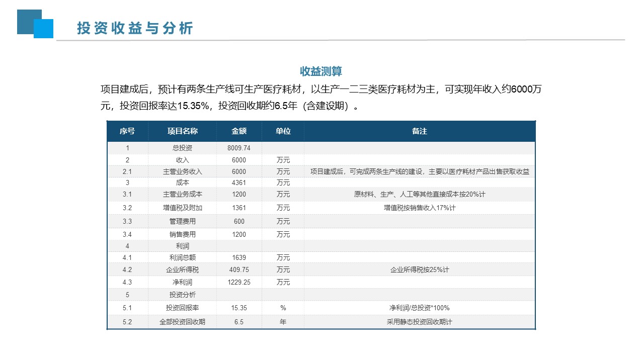Click the 投资分析 cell
644x362 pixels.
coord(183,295)
